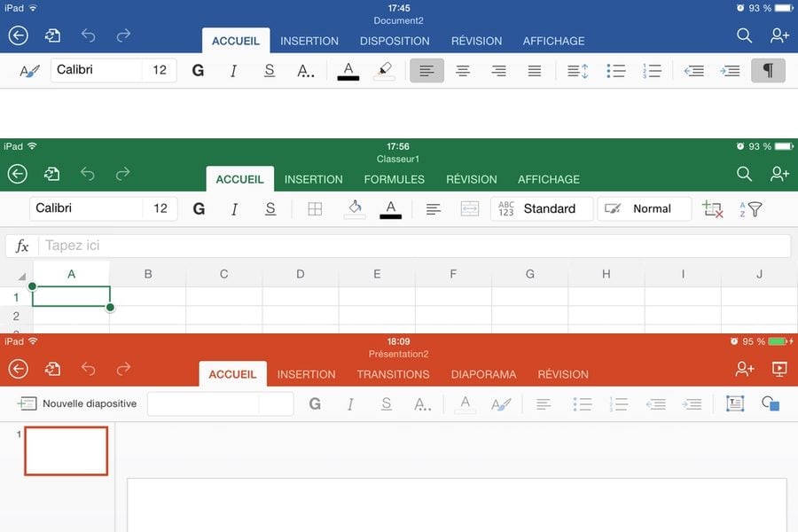This screenshot has width=798, height=532.
Task: Click the highlighter pen icon in Word
Action: [x=384, y=70]
